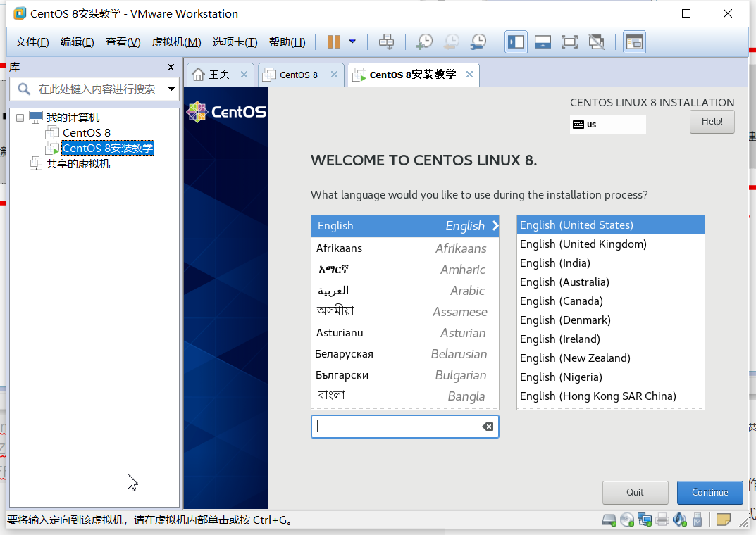Viewport: 756px width, 535px height.
Task: Select Asturianu in the language list
Action: (x=405, y=333)
